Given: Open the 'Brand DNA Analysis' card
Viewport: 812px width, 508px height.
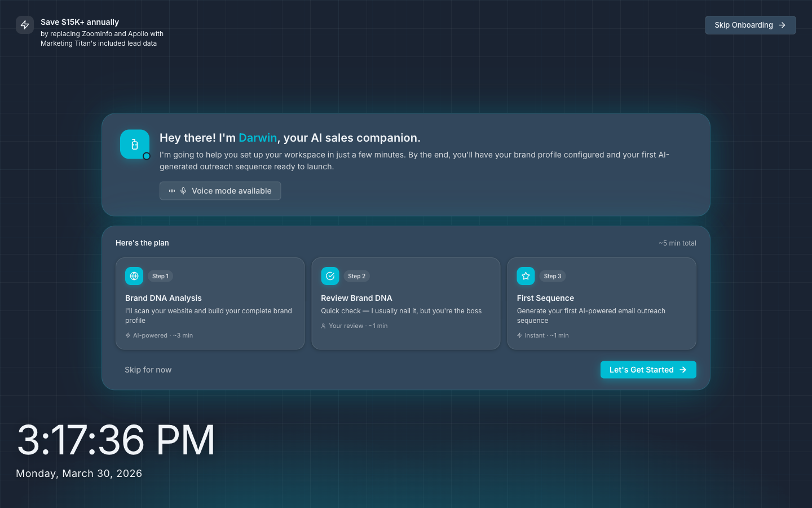Looking at the screenshot, I should point(210,304).
